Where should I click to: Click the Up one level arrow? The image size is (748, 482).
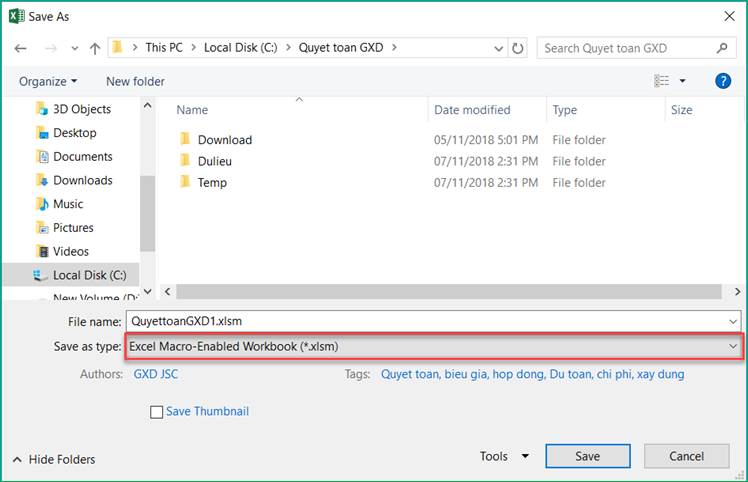95,47
